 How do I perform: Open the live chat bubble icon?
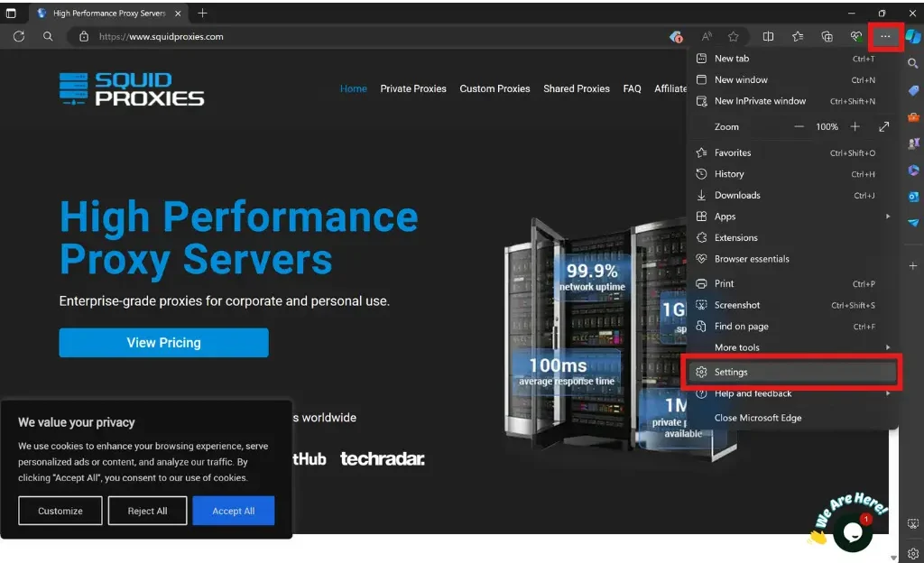click(852, 531)
